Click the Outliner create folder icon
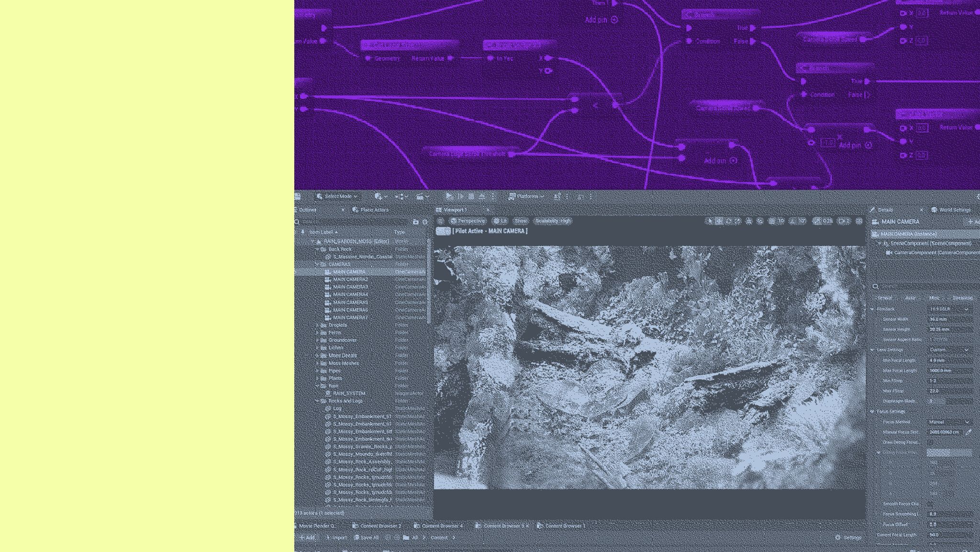 (x=415, y=222)
